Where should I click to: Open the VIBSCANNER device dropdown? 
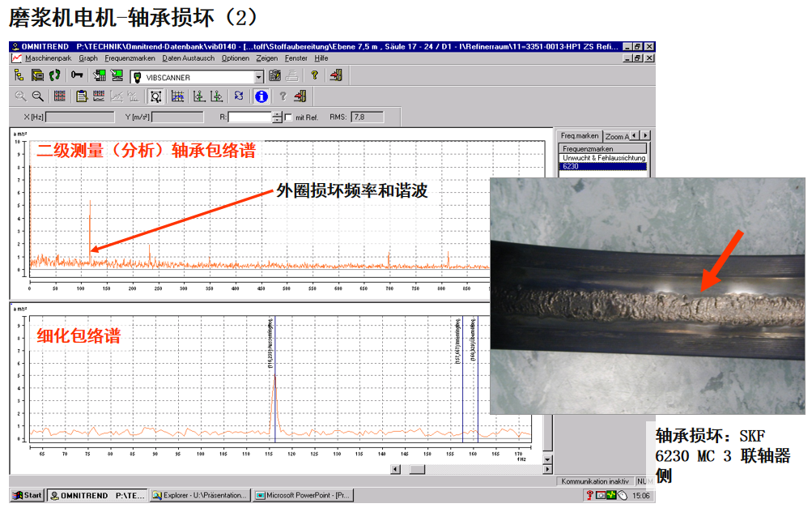[259, 77]
